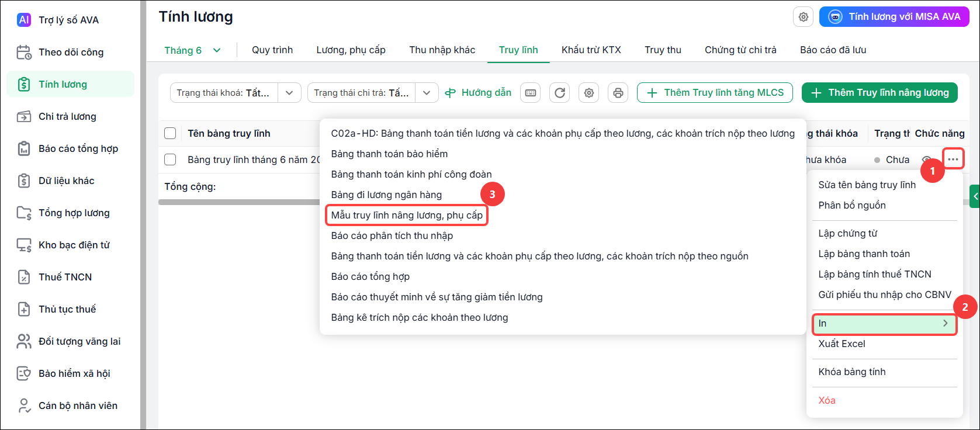Expand the In submenu option
The width and height of the screenshot is (980, 430).
(x=884, y=324)
